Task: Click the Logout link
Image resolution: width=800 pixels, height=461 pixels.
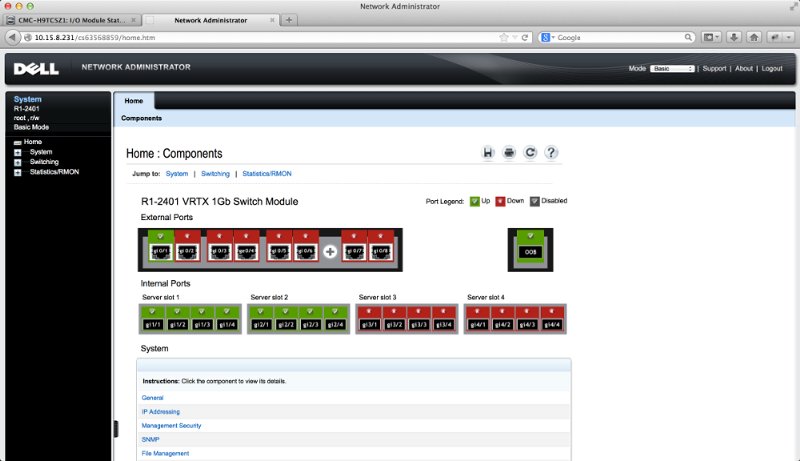Action: [x=772, y=68]
